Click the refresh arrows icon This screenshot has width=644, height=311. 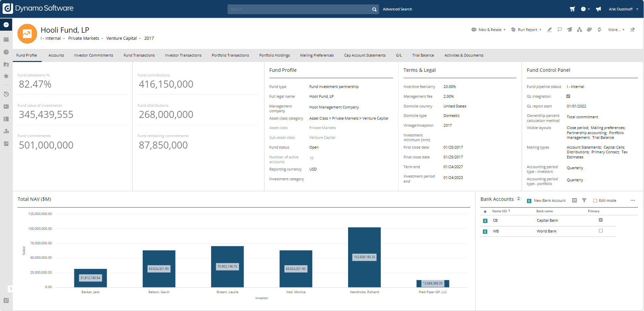click(599, 30)
